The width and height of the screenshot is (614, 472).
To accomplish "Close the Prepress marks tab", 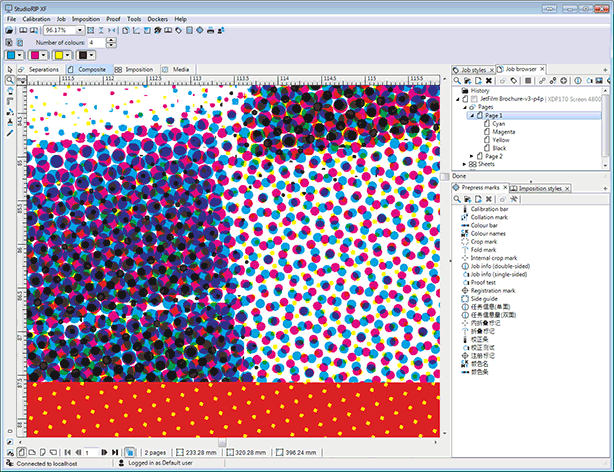I will pyautogui.click(x=505, y=188).
